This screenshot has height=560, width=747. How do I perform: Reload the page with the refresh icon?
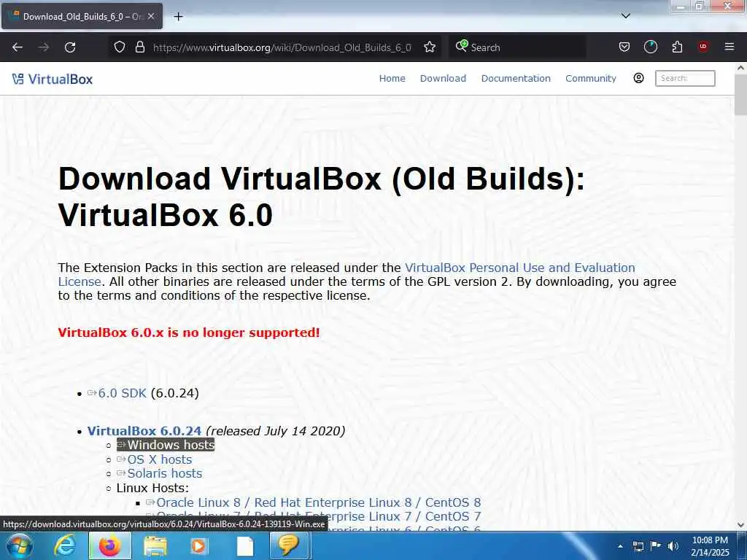pos(70,47)
